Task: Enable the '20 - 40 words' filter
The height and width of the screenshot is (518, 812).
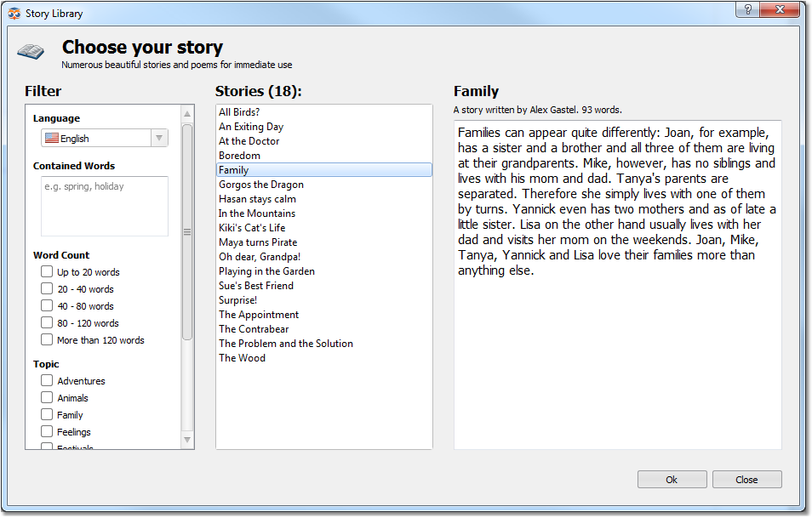Action: tap(47, 288)
